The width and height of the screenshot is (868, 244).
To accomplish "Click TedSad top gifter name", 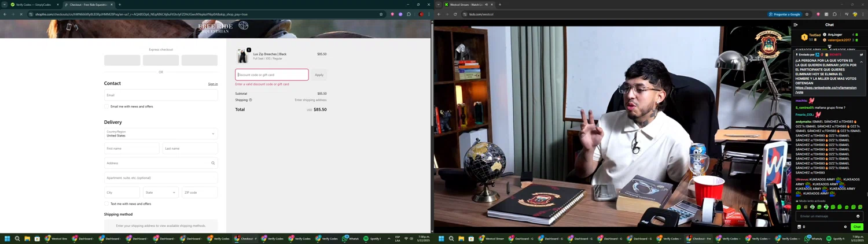I will (x=815, y=35).
